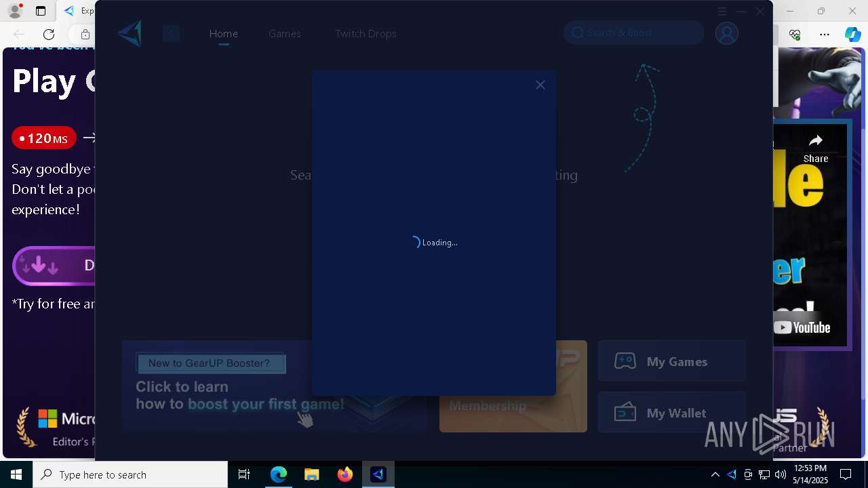868x488 pixels.
Task: Open Copilot in Edge
Action: tap(852, 34)
